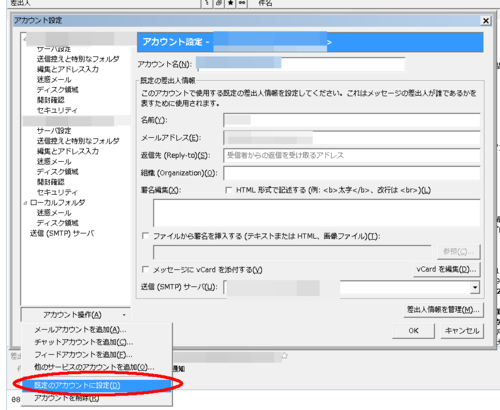The image size is (500, 410).
Task: Select second account's 送信控えと特別なフォルダ item
Action: 78,141
